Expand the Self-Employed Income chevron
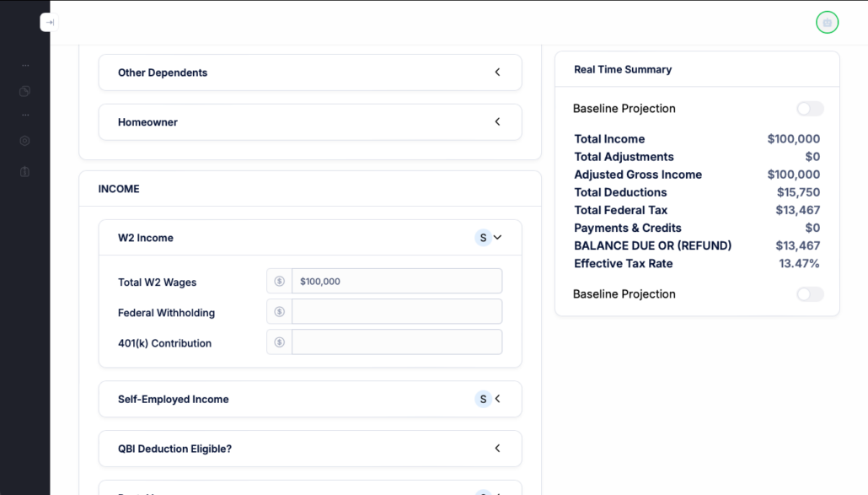The height and width of the screenshot is (495, 868). [x=498, y=399]
